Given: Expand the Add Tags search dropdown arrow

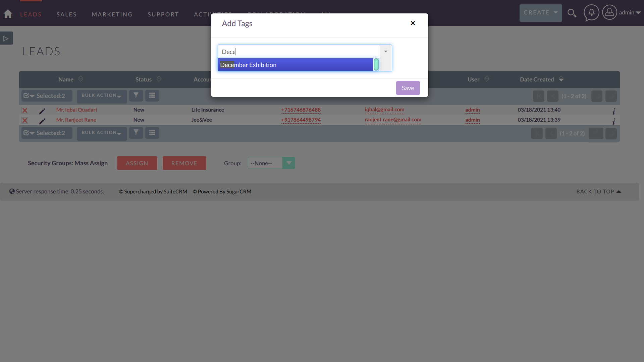Looking at the screenshot, I should pos(385,52).
